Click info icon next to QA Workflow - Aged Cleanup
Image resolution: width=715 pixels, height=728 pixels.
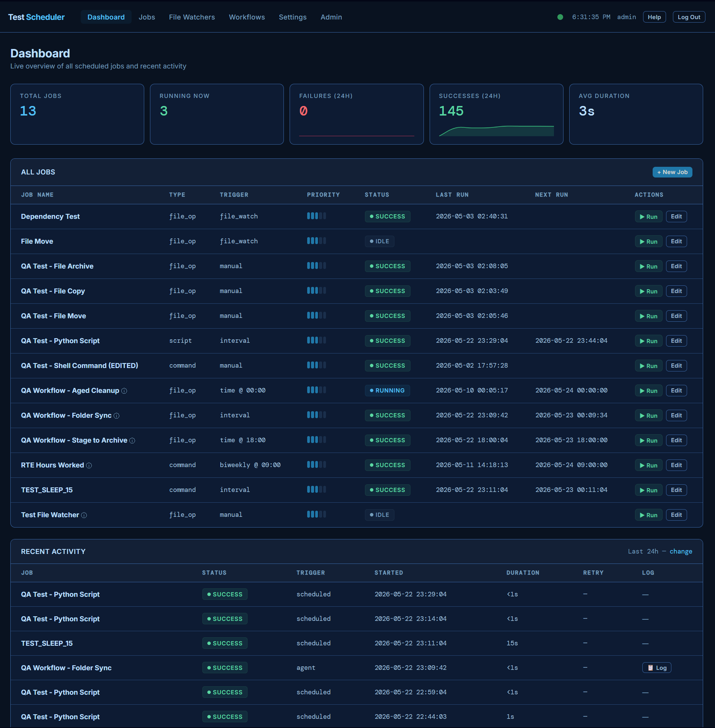tap(124, 391)
